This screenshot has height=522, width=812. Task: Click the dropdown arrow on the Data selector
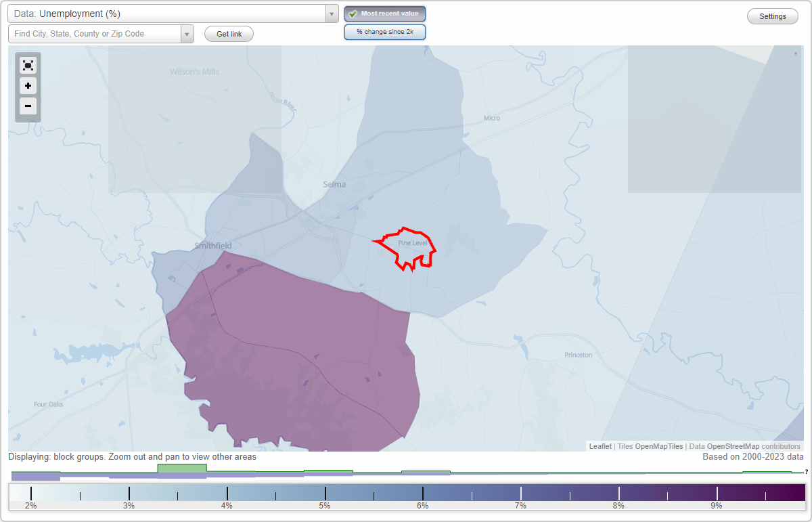pos(330,14)
